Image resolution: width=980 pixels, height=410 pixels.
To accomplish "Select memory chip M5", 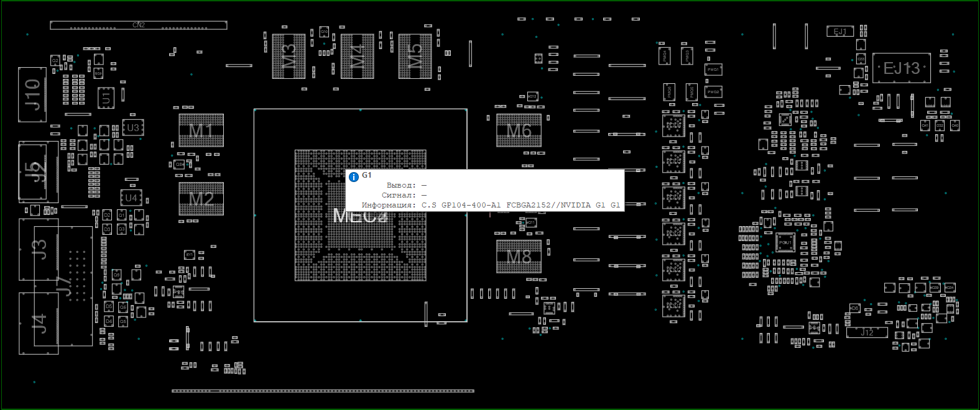I will [415, 56].
